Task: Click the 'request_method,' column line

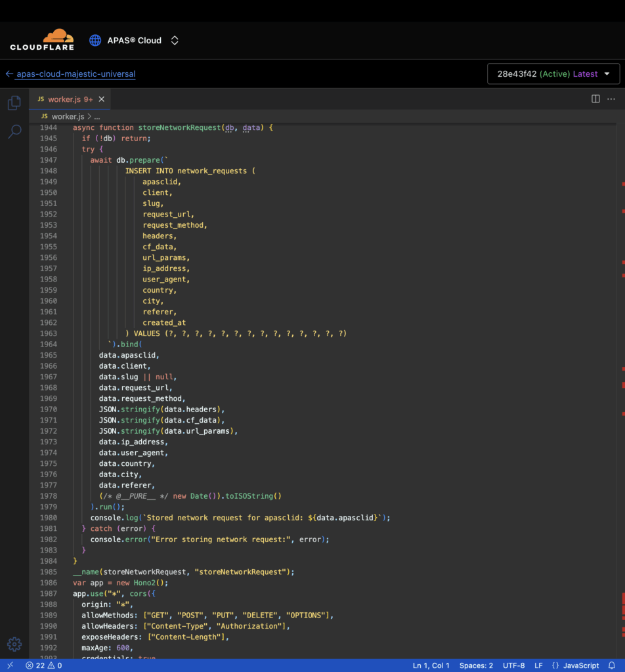Action: [x=175, y=225]
